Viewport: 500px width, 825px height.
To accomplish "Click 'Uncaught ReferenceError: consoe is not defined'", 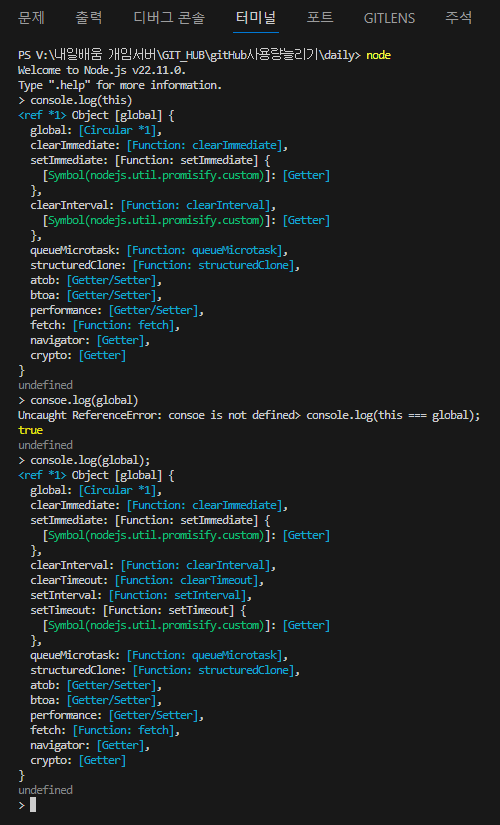I will tap(156, 415).
